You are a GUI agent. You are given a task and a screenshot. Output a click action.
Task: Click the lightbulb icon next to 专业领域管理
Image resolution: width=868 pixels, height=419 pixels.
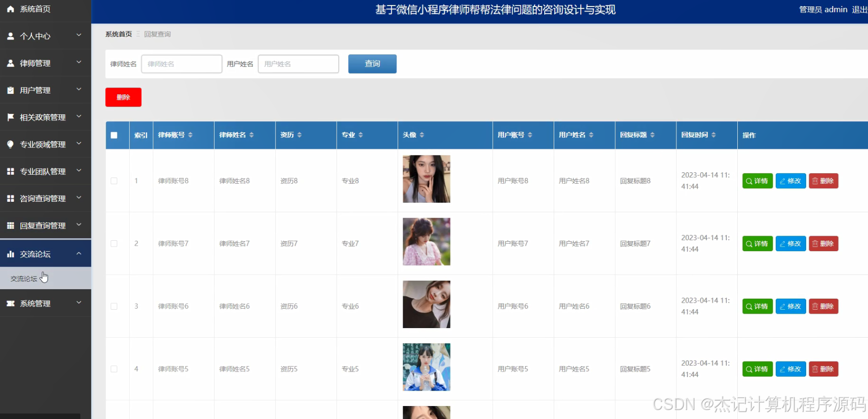click(x=10, y=144)
